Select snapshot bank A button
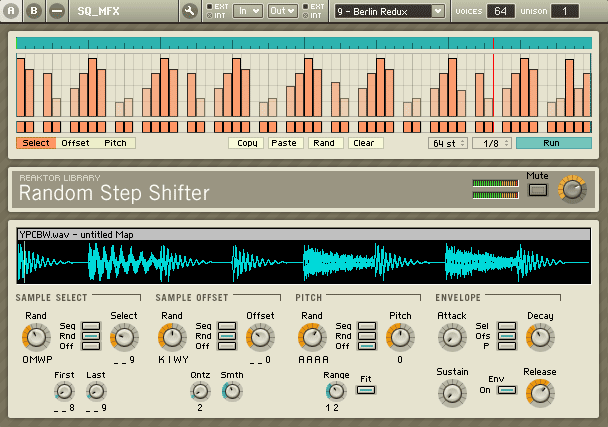 [x=11, y=11]
